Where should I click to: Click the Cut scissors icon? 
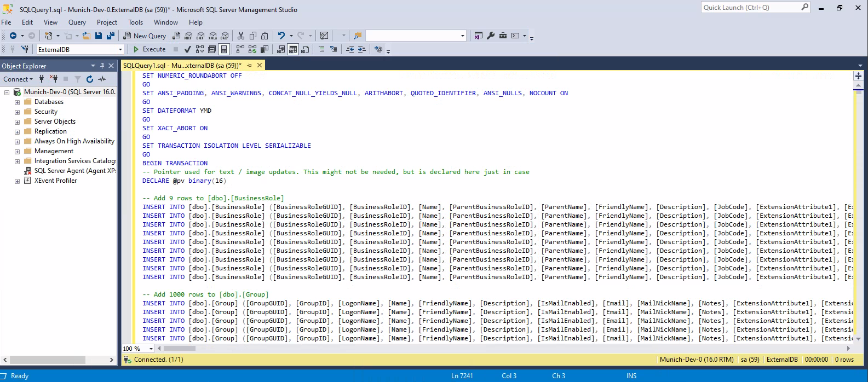(241, 36)
